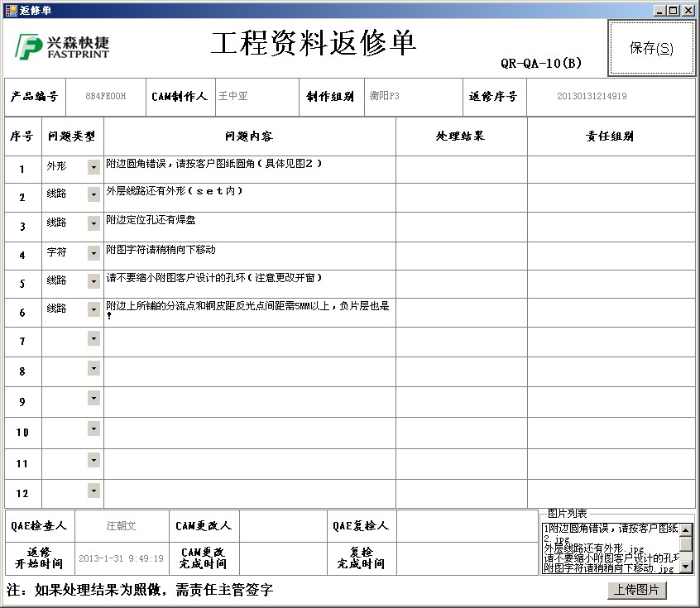Click problem content '附边圆角错误' in row 1
Viewport: 700px width, 608px height.
(250, 169)
